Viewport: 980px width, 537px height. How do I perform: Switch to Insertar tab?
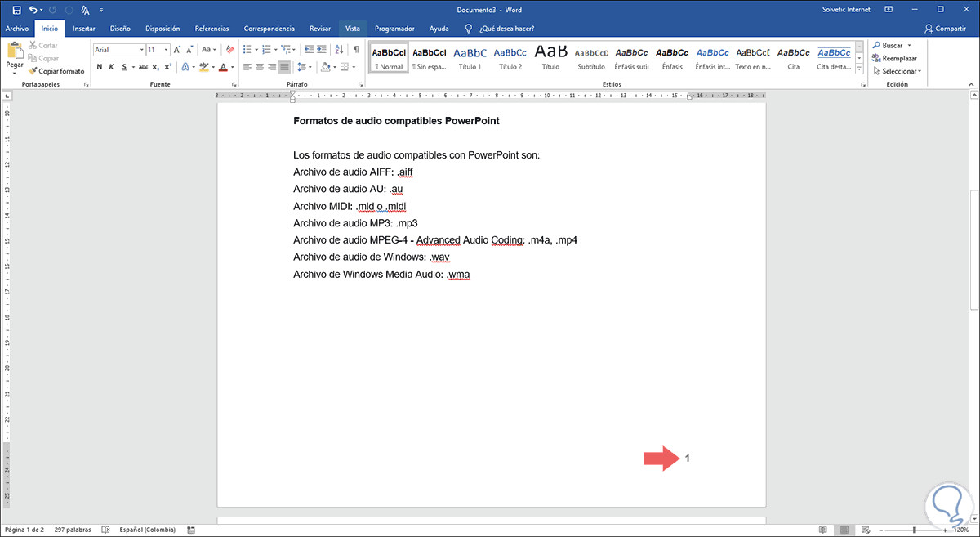84,28
